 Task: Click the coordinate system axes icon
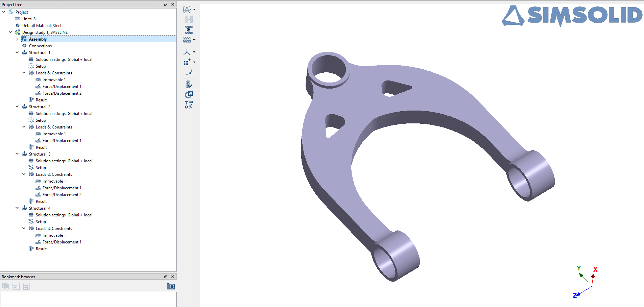pos(187,52)
